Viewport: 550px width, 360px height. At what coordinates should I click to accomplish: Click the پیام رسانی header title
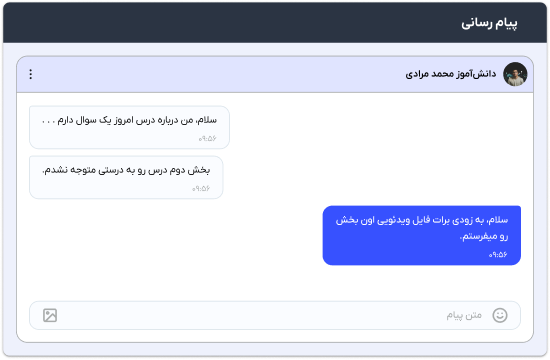pos(489,23)
